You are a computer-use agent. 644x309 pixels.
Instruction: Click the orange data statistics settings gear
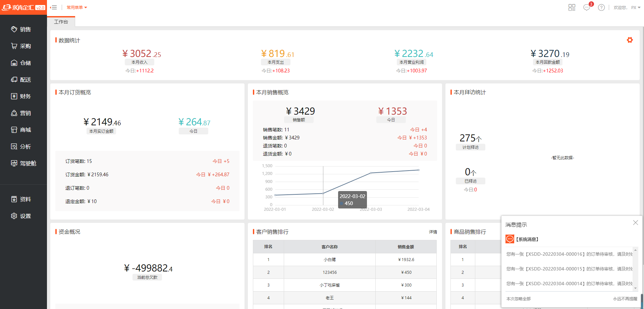(x=630, y=40)
